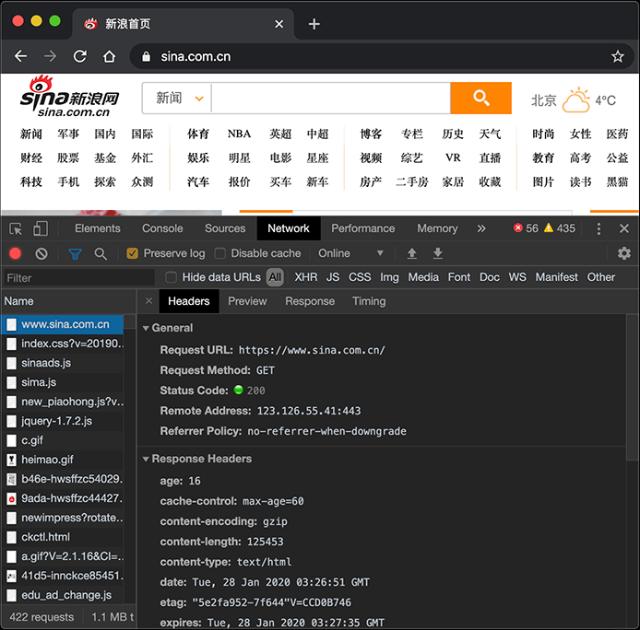This screenshot has height=630, width=640.
Task: Bookmark this page with the star icon
Action: (618, 56)
